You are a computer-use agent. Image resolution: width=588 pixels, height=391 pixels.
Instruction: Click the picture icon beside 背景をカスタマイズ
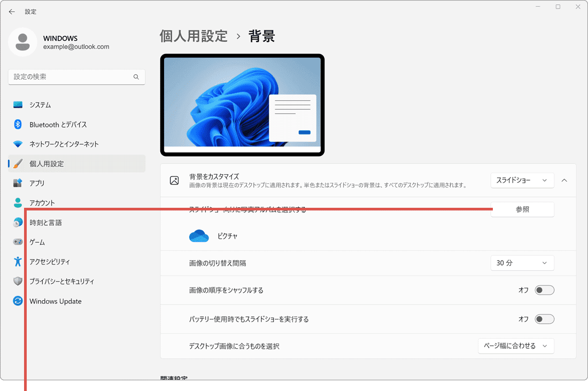point(174,181)
